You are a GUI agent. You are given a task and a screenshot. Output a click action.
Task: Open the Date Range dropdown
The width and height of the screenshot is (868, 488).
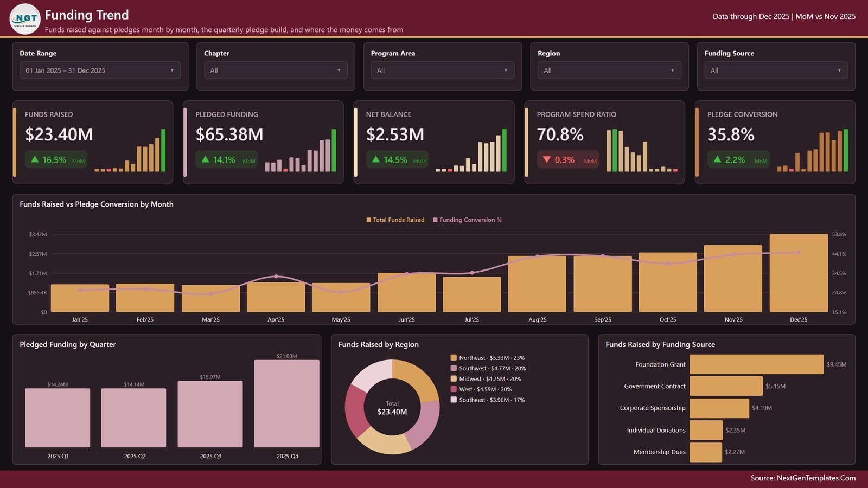coord(100,70)
